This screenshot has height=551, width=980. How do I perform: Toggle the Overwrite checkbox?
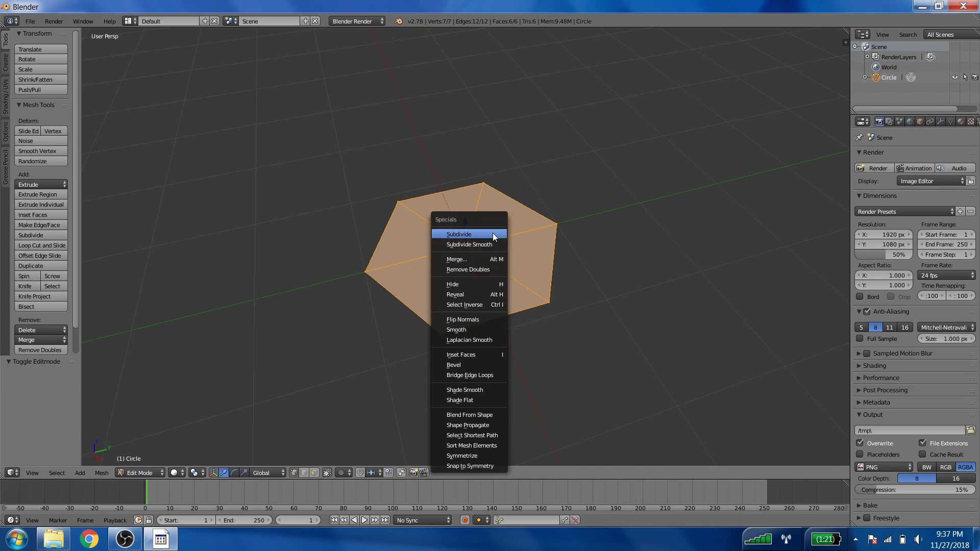click(860, 443)
